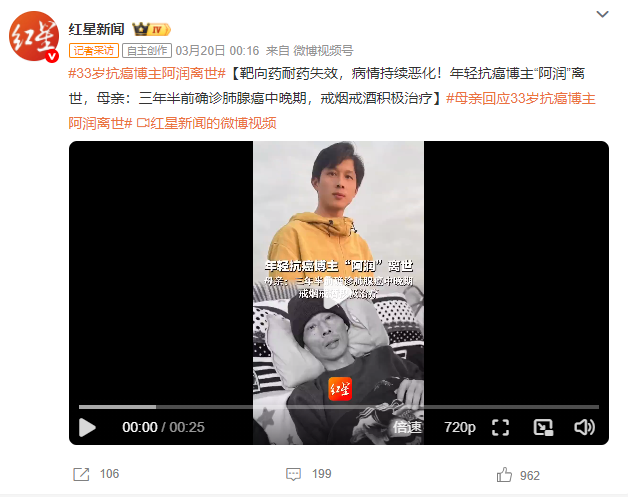Play the video with the play button
The height and width of the screenshot is (497, 628).
click(x=87, y=427)
